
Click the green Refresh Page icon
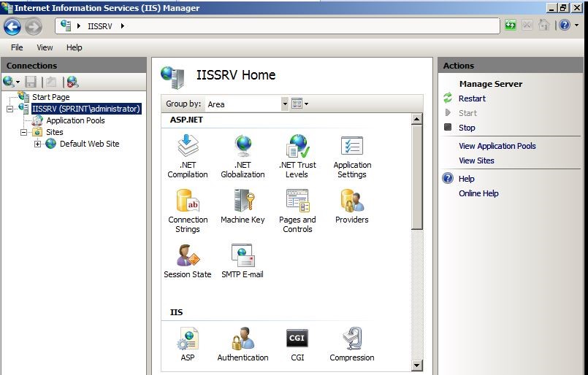[x=510, y=25]
